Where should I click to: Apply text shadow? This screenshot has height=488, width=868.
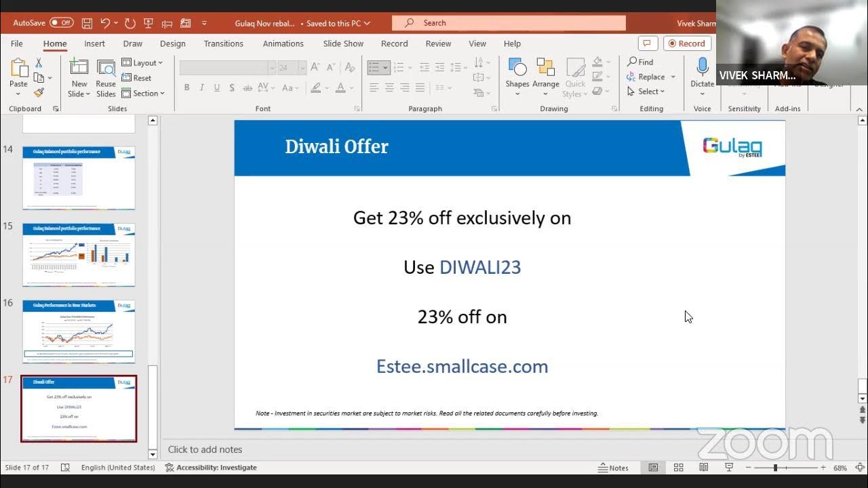coord(232,87)
